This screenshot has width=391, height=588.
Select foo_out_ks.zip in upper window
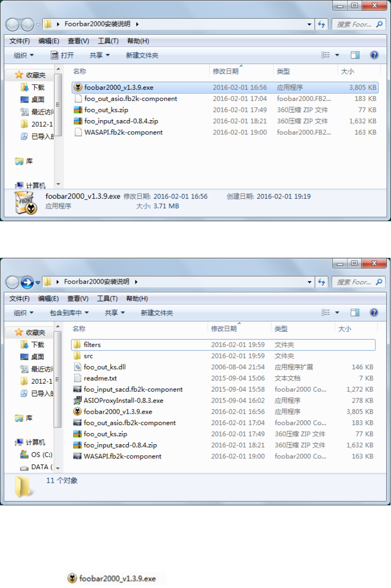pos(106,110)
